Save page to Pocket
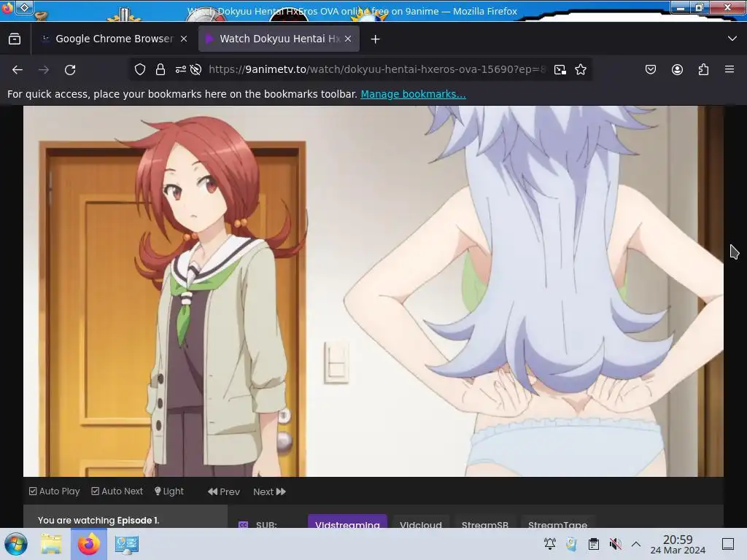Image resolution: width=747 pixels, height=560 pixels. click(x=651, y=69)
